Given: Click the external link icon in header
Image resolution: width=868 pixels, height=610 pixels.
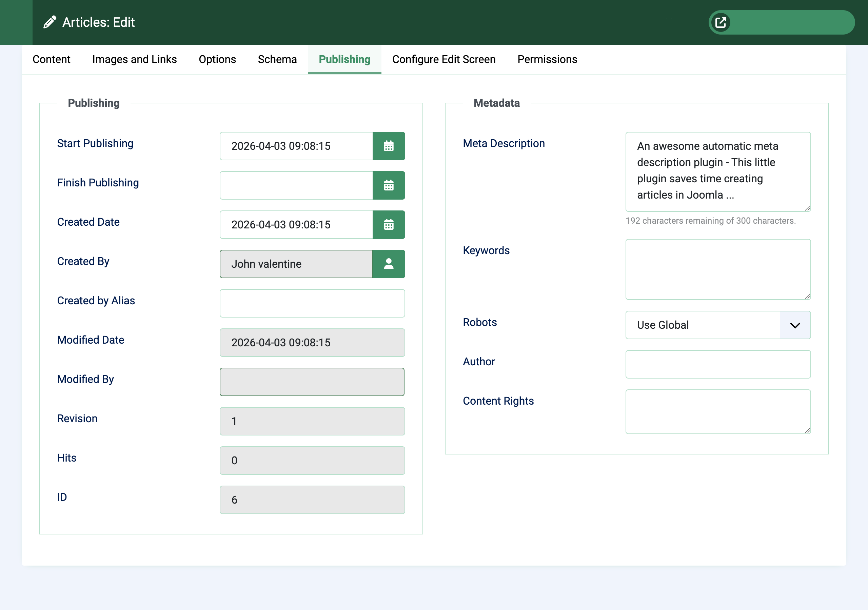Looking at the screenshot, I should 721,22.
